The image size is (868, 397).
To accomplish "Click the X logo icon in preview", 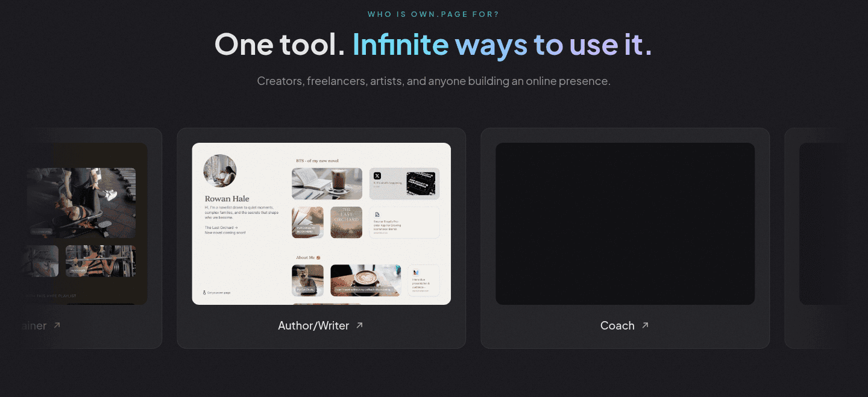I will 377,176.
